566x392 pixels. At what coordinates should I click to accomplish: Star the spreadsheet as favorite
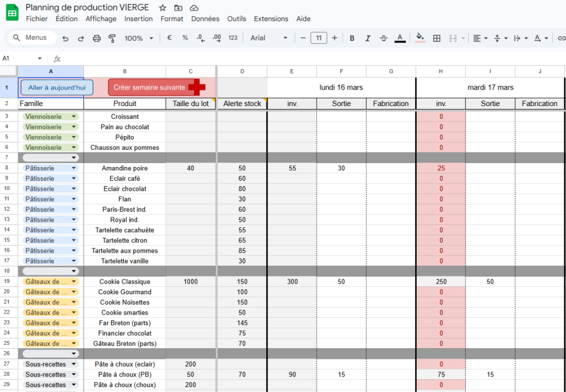tap(161, 8)
